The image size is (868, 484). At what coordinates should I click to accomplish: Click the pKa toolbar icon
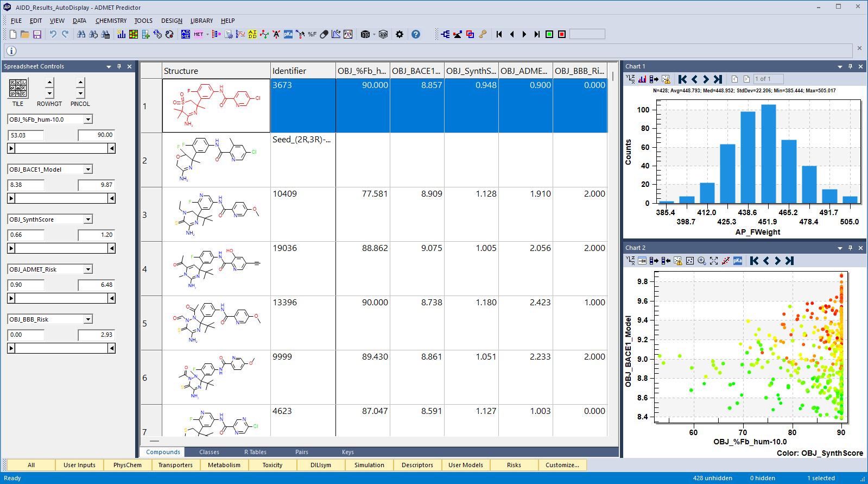coord(288,34)
